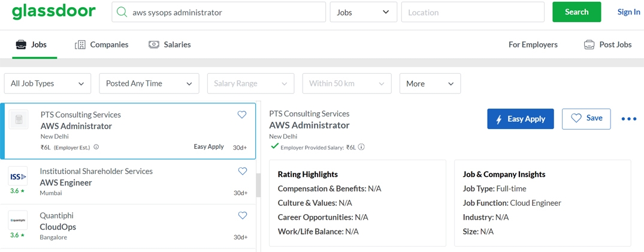Expand the More filters dropdown
Image resolution: width=644 pixels, height=252 pixels.
click(x=430, y=83)
